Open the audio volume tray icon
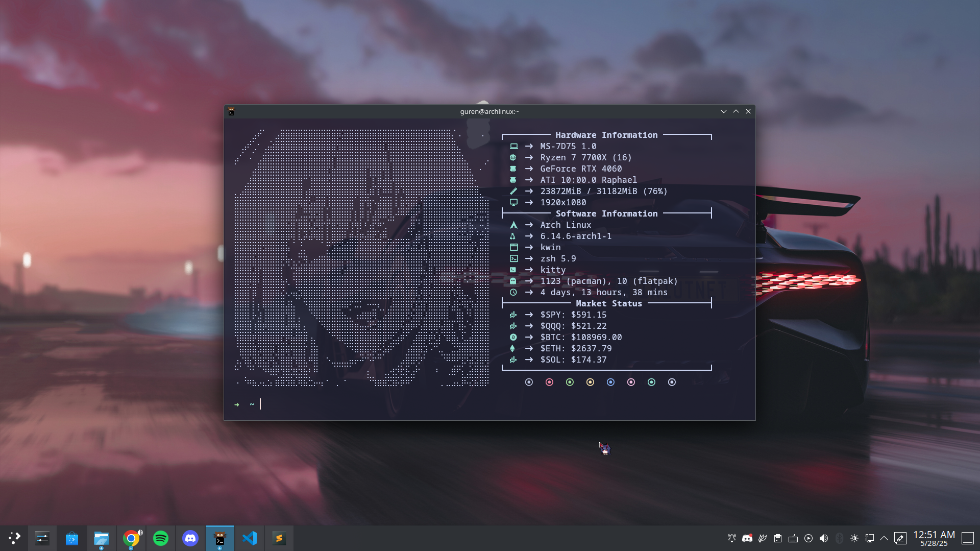This screenshot has height=551, width=980. [824, 538]
